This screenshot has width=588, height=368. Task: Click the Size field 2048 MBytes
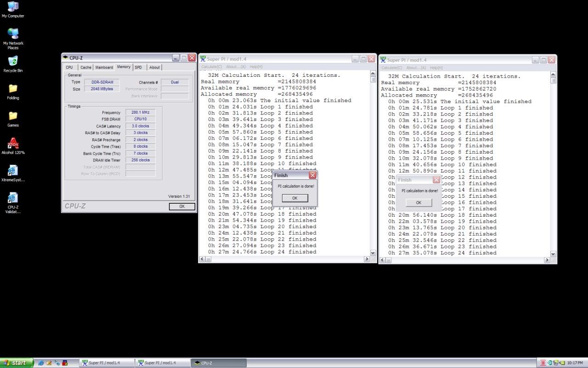tap(102, 89)
